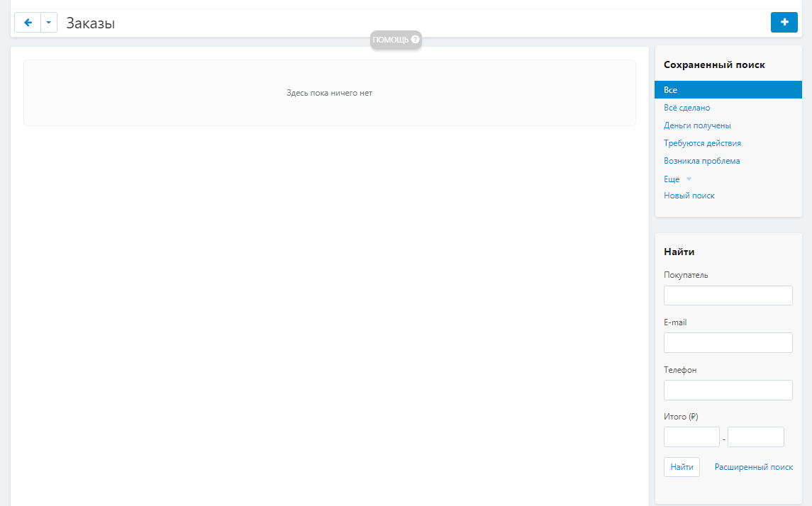Open the ПОМОЩЬ help badge

point(396,40)
